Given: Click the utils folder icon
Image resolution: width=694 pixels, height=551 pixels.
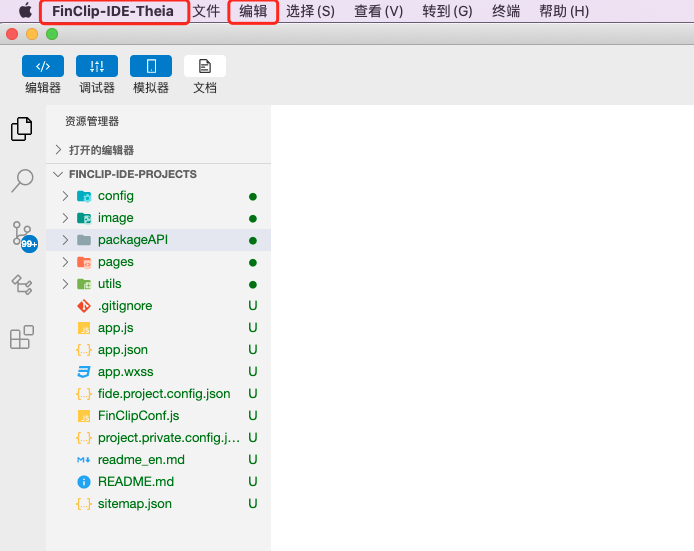Looking at the screenshot, I should [84, 284].
